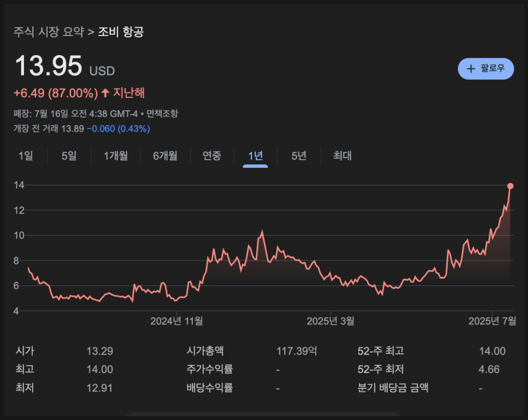Click the 52-주 최고 label
The width and height of the screenshot is (528, 420).
[380, 351]
